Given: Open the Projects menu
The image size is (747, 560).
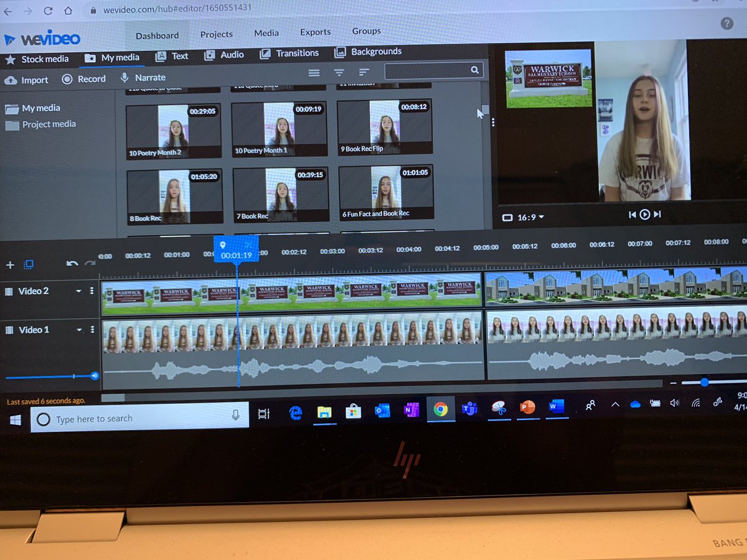Looking at the screenshot, I should tap(216, 34).
